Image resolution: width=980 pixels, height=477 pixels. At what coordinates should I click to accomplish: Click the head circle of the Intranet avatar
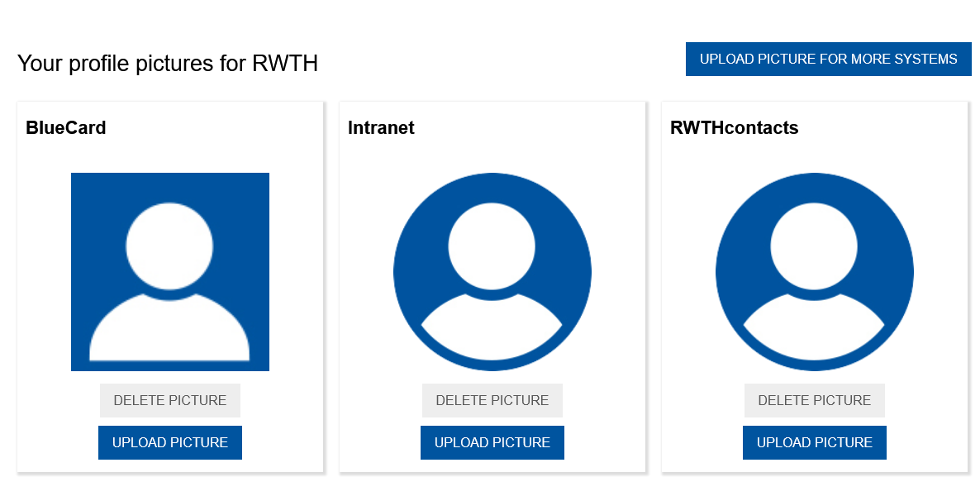coord(492,246)
